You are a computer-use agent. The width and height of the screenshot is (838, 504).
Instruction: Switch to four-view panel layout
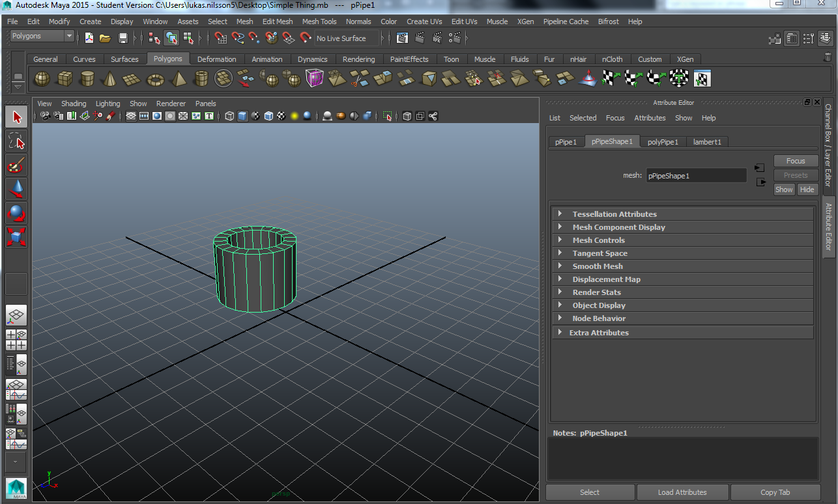coord(17,340)
